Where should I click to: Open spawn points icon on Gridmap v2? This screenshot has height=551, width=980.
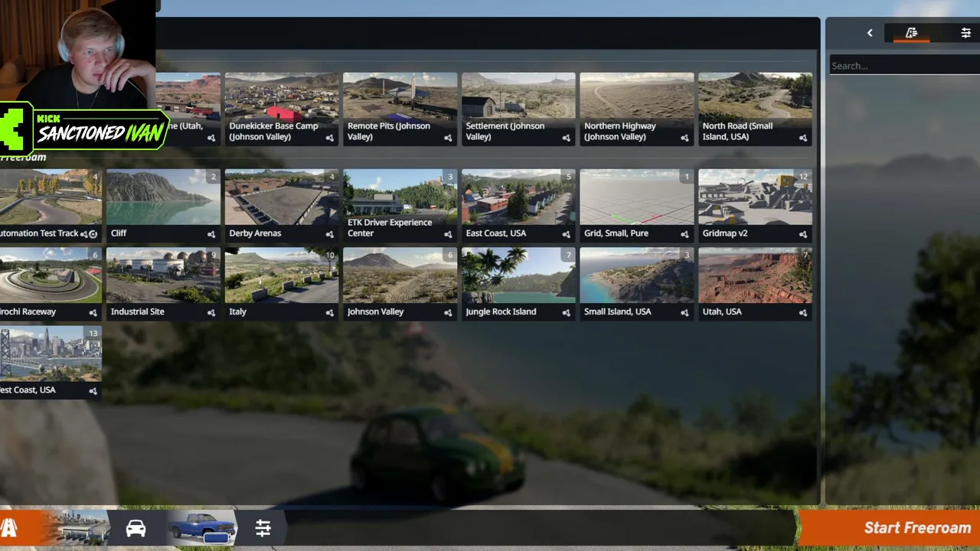[x=803, y=234]
